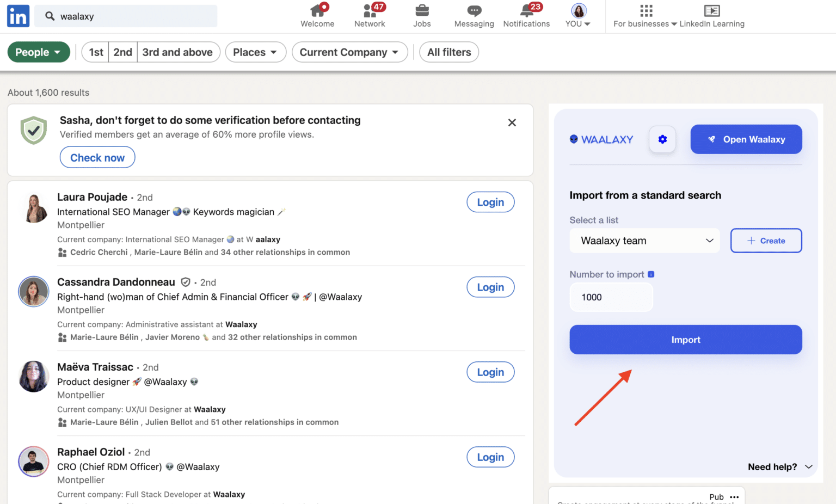Expand the Current Company filter
Image resolution: width=836 pixels, height=504 pixels.
pos(349,52)
